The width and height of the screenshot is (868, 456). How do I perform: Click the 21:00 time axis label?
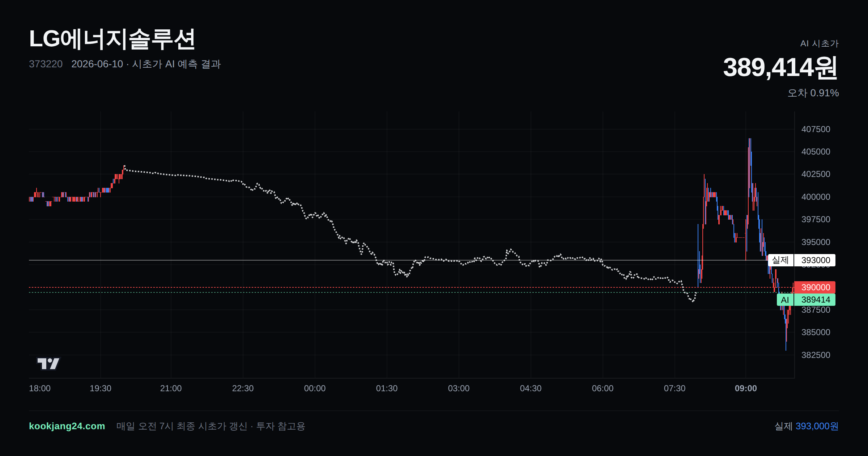pyautogui.click(x=171, y=388)
